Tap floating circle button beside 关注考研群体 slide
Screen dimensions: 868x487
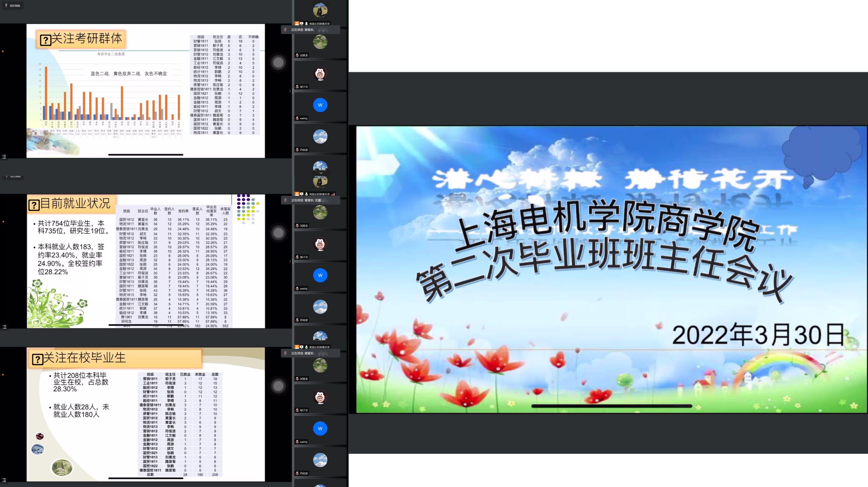coord(278,62)
